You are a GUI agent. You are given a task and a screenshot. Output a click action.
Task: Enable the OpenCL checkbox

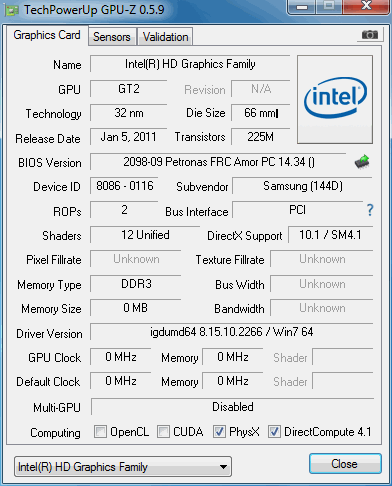point(100,431)
